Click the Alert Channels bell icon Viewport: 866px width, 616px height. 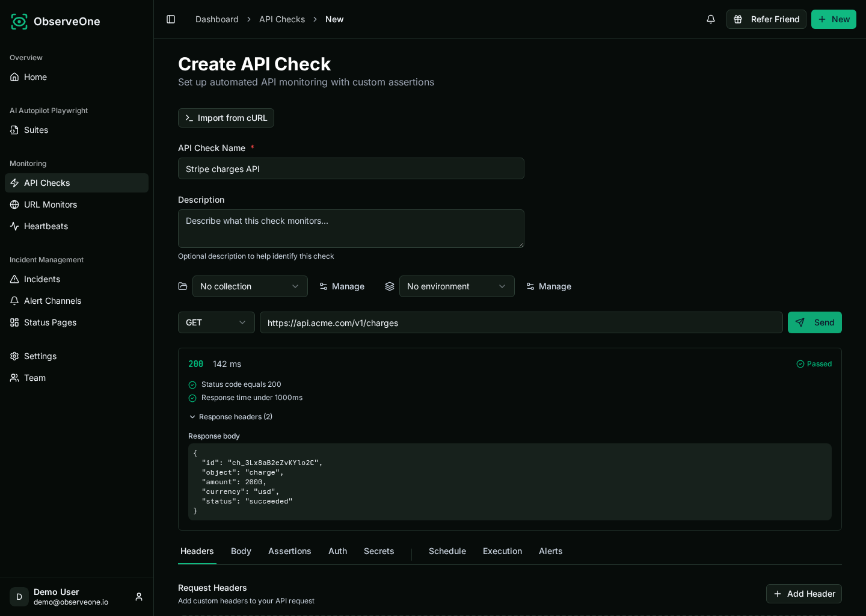click(x=14, y=301)
